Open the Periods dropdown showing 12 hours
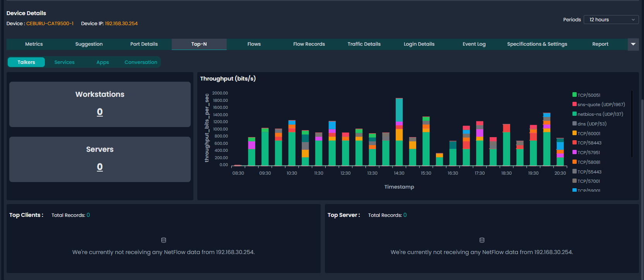Screen dimensions: 644x280 pyautogui.click(x=611, y=20)
